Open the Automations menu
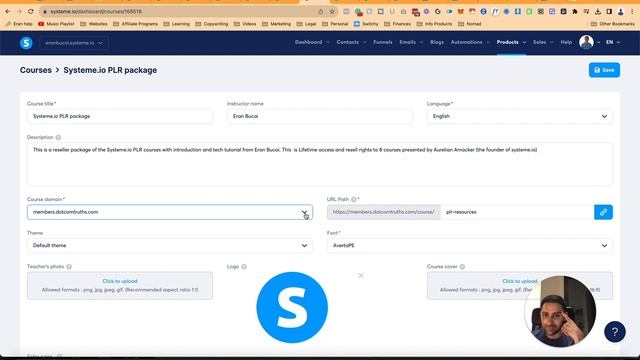640x360 pixels. point(470,42)
